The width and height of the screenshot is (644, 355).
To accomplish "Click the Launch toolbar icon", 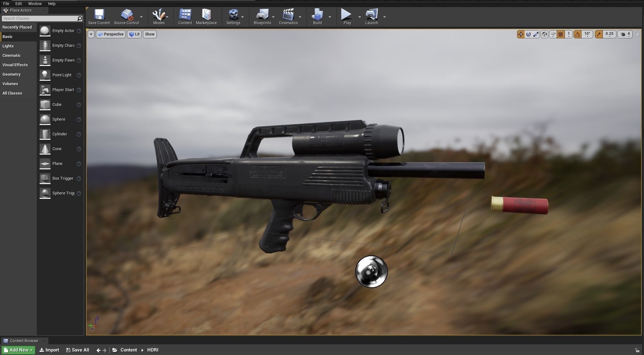I will point(371,17).
